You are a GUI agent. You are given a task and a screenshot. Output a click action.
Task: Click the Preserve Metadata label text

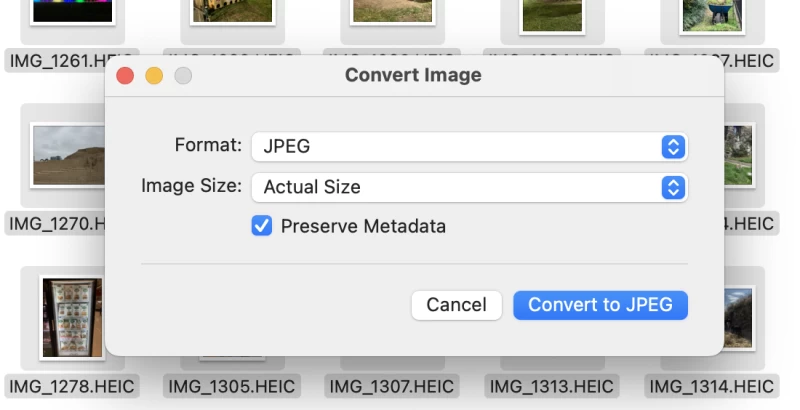coord(363,226)
